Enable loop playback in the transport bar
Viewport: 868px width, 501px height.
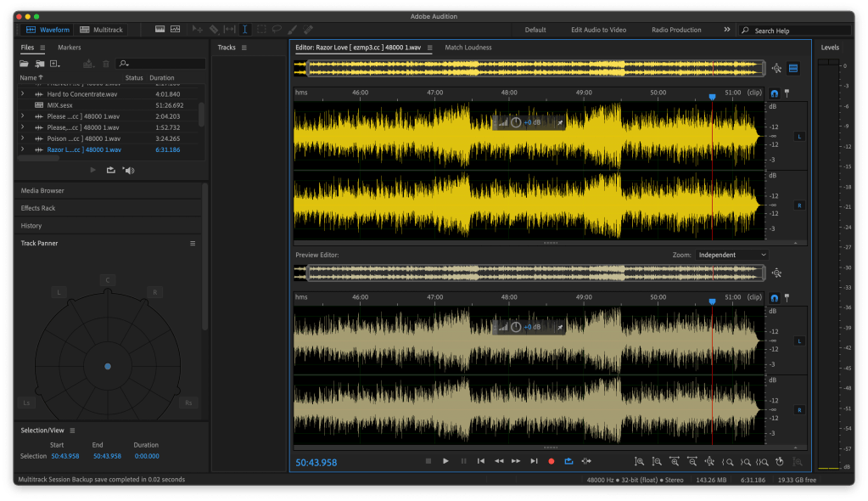coord(569,461)
